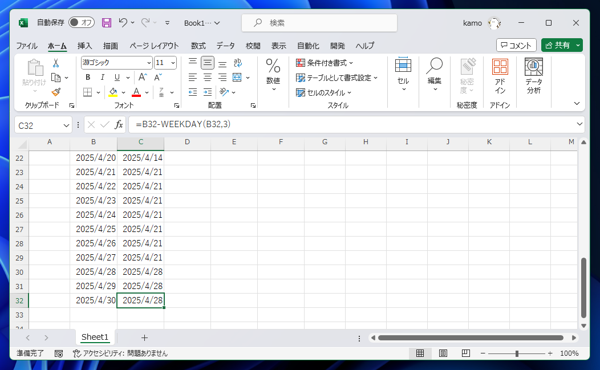The width and height of the screenshot is (600, 370).
Task: Decrease font size
Action: point(158,78)
